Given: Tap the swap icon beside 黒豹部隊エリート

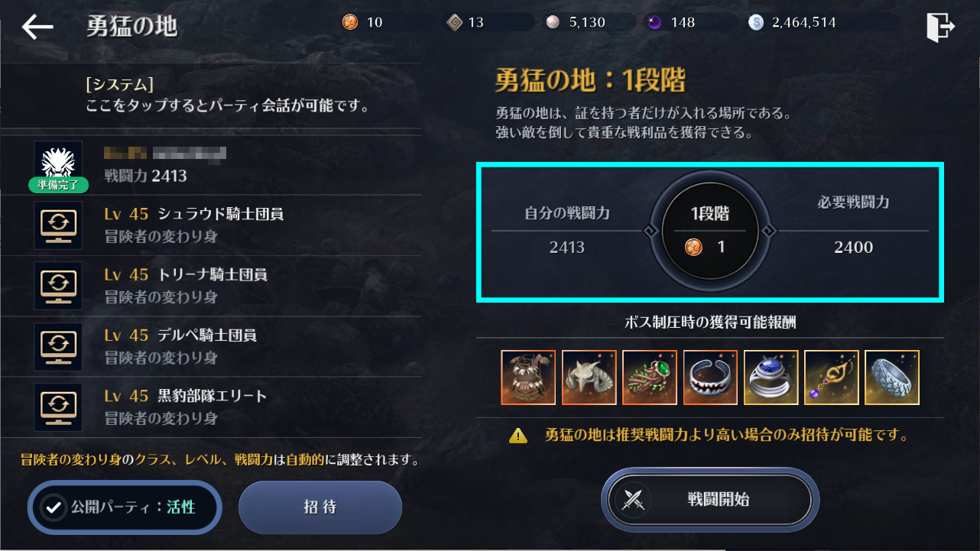Looking at the screenshot, I should coord(58,407).
